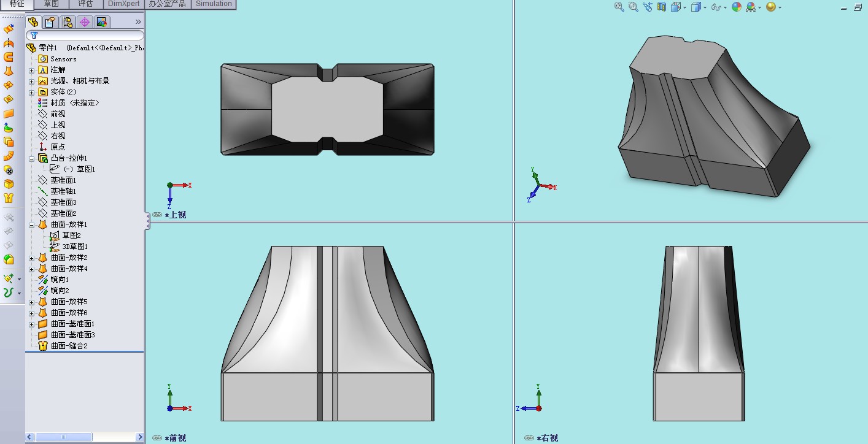Click the Apply Scene icon
The width and height of the screenshot is (868, 444).
coord(751,7)
